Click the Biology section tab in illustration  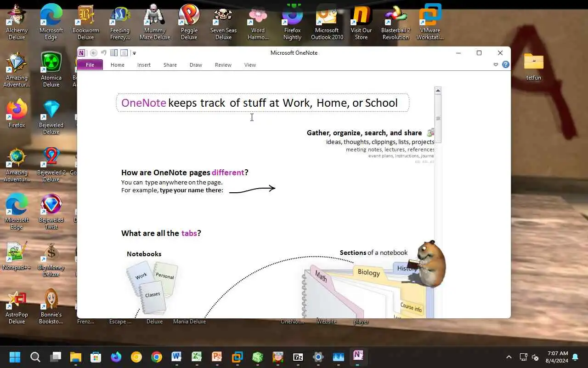pos(369,272)
